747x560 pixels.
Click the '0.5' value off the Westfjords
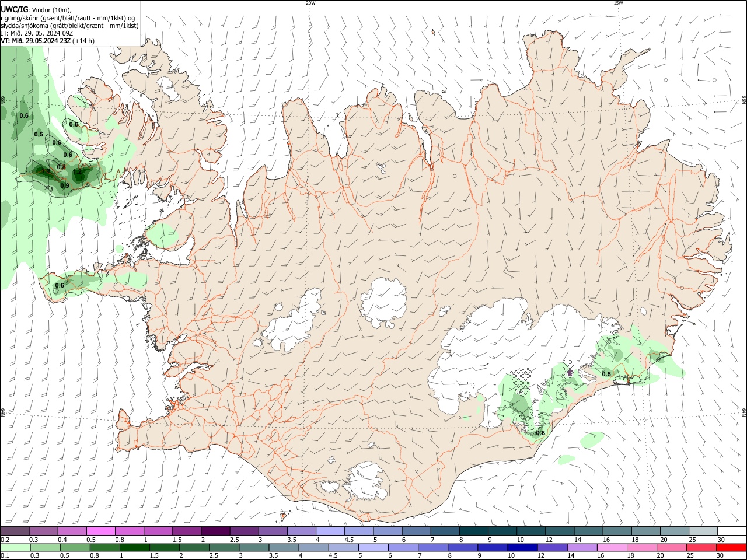pos(39,134)
